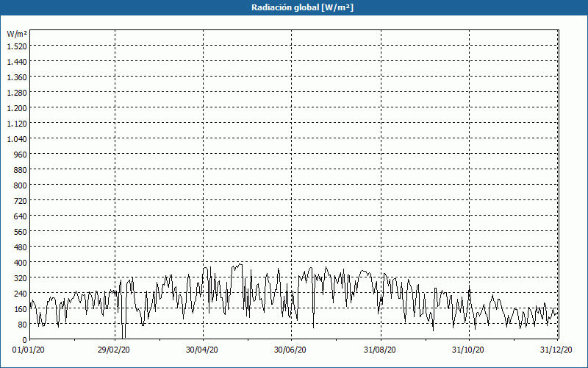Click the 1.280 y-axis label
588x368 pixels.
pyautogui.click(x=17, y=93)
